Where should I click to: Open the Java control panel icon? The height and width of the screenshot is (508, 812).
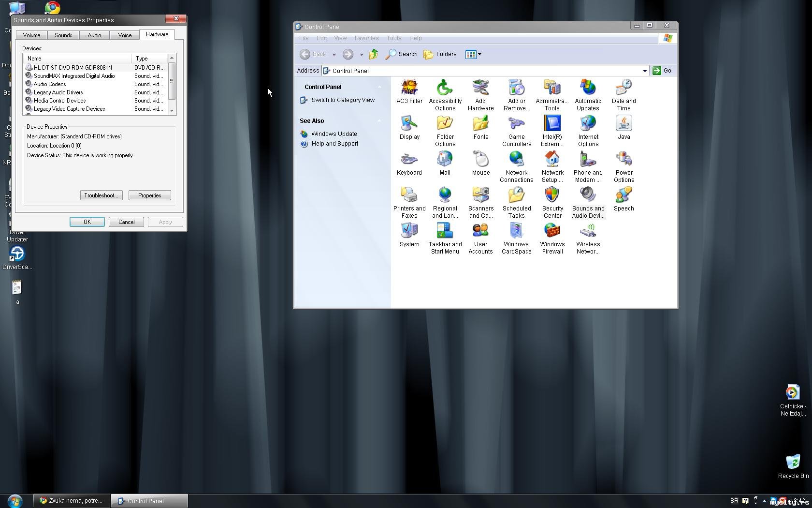point(623,124)
